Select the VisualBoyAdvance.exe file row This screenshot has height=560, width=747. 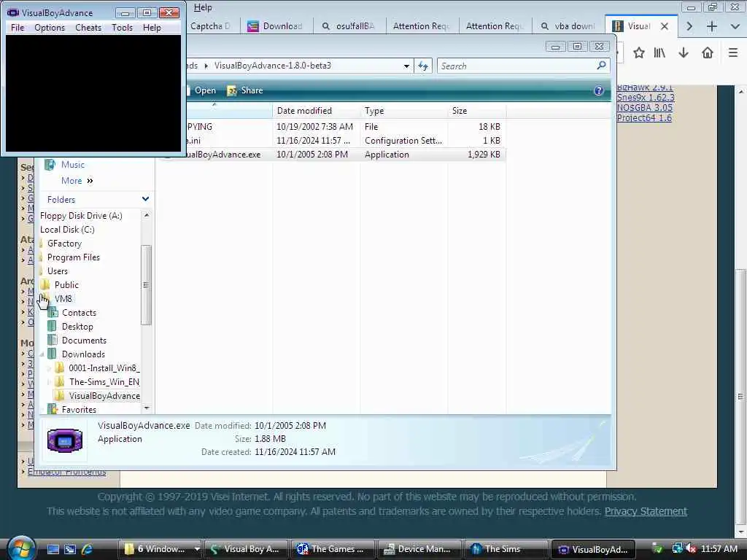tap(332, 155)
